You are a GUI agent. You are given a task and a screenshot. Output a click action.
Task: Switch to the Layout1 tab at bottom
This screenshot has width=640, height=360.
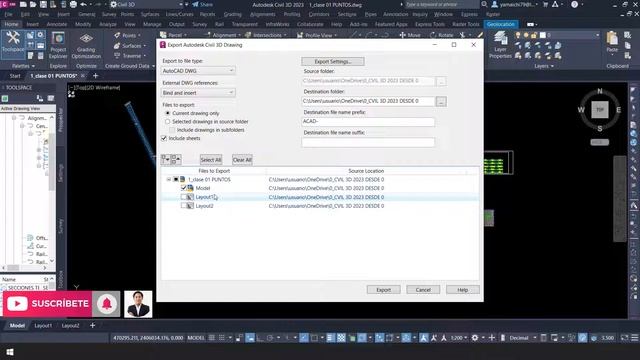(x=43, y=326)
